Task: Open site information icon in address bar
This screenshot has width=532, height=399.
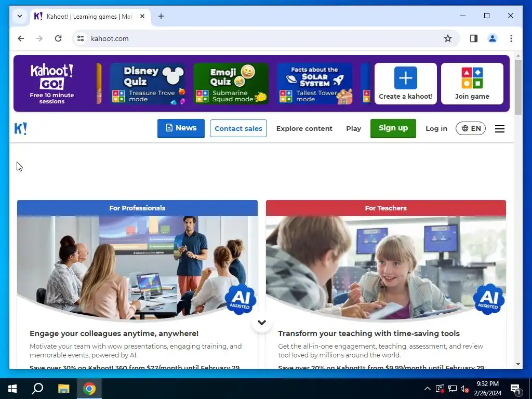Action: click(81, 38)
